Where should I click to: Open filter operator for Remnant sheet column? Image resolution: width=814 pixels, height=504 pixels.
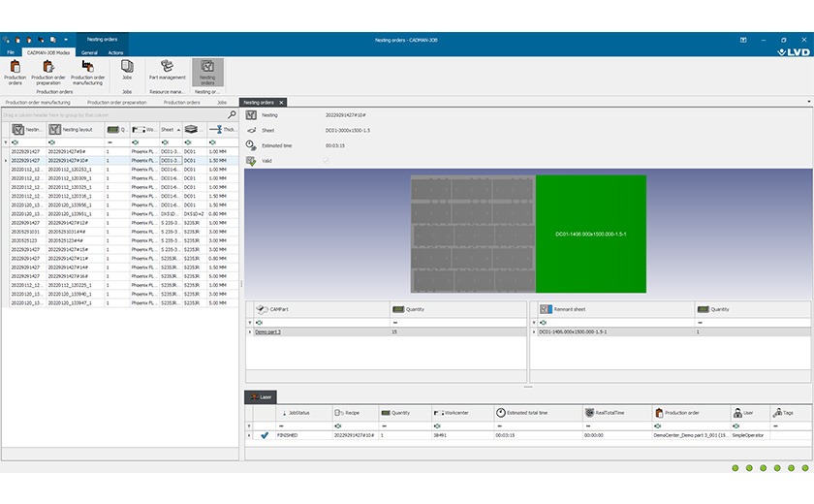pos(543,323)
